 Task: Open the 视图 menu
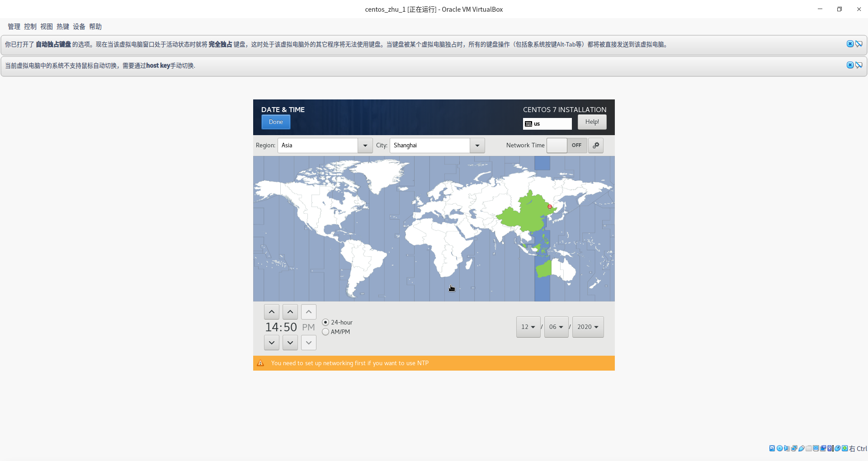(47, 27)
